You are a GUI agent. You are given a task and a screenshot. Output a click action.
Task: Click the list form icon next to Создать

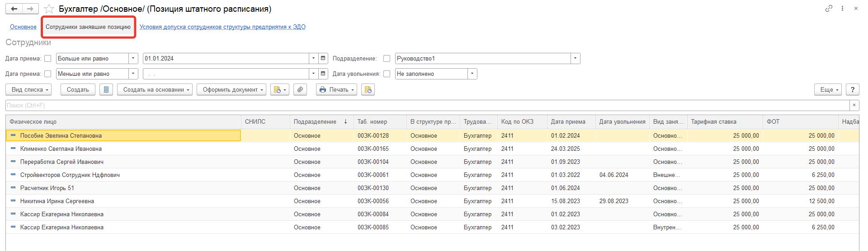(106, 89)
